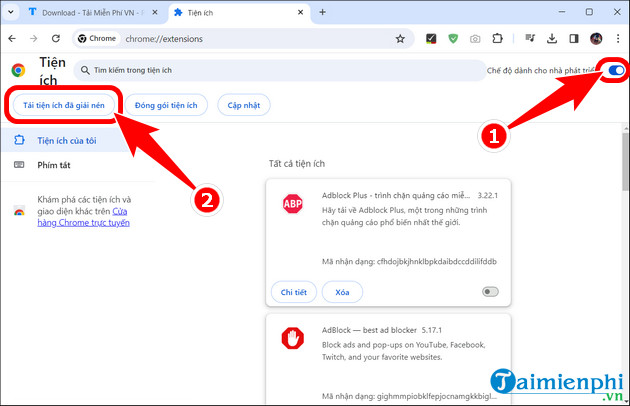Click the Tải tiện ích đã giải nén button
The image size is (630, 406).
64,106
